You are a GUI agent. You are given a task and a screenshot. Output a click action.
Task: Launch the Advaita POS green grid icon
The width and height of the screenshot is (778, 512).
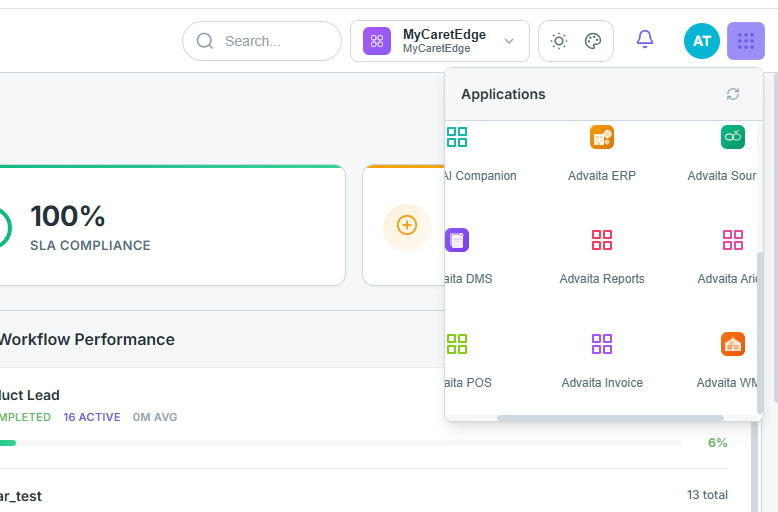coord(456,344)
